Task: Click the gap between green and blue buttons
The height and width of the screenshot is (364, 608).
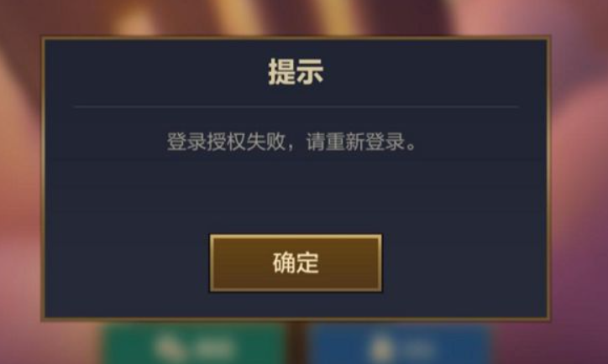Action: pyautogui.click(x=298, y=344)
